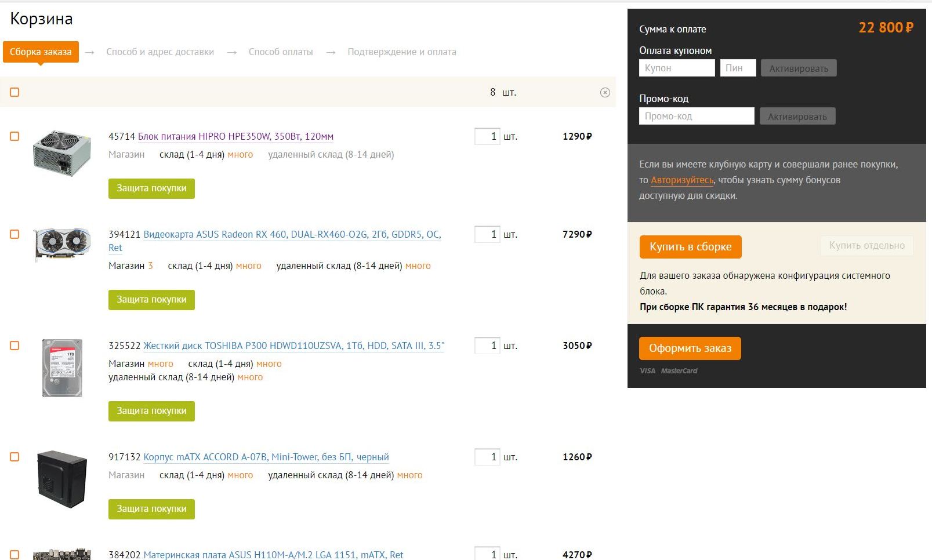Screen dimensions: 932x560
Task: Activate the coupon with its Активировать button
Action: pos(799,68)
